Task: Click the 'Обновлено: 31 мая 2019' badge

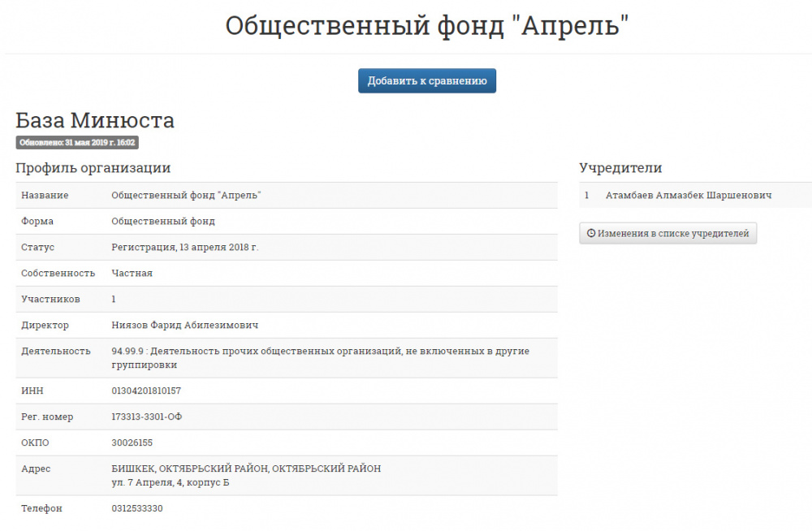Action: [77, 142]
